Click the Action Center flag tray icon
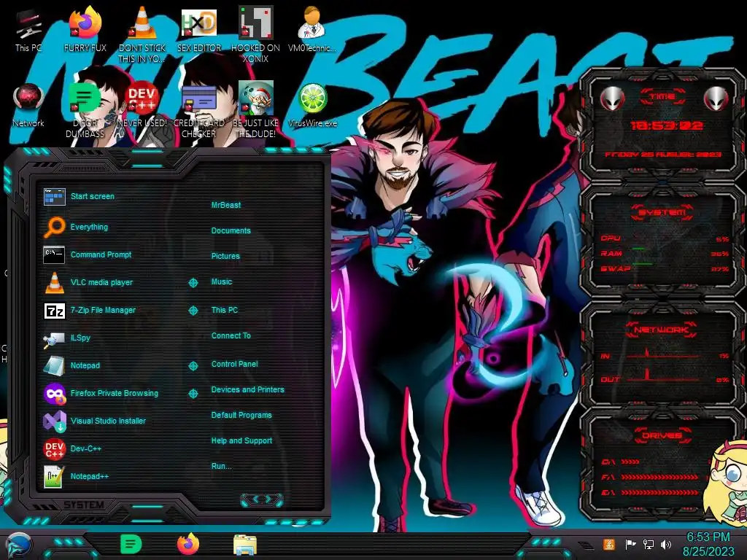The height and width of the screenshot is (560, 747). (x=630, y=544)
